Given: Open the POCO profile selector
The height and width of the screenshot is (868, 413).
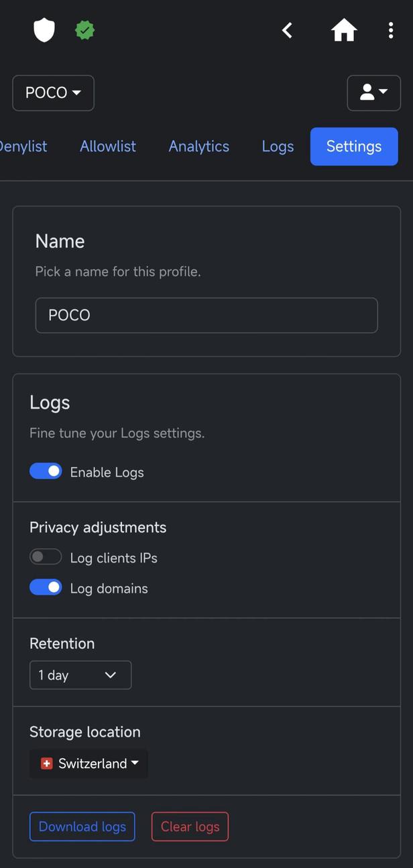Looking at the screenshot, I should (53, 92).
